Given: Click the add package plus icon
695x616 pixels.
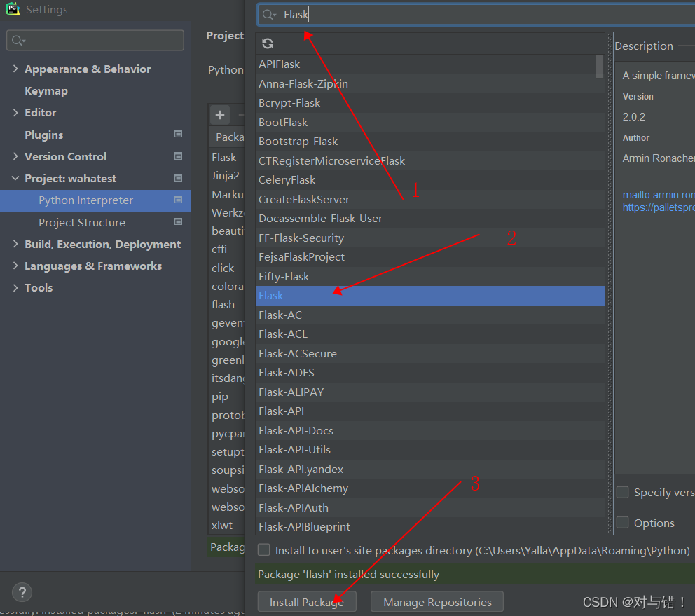Looking at the screenshot, I should coord(220,116).
